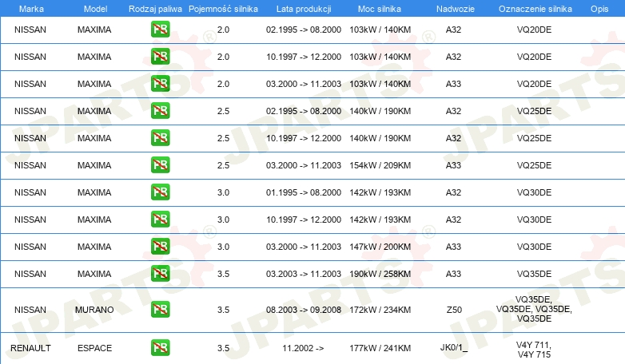This screenshot has width=625, height=364.
Task: Click 3.5 capacity in the Espace row
Action: coord(223,348)
